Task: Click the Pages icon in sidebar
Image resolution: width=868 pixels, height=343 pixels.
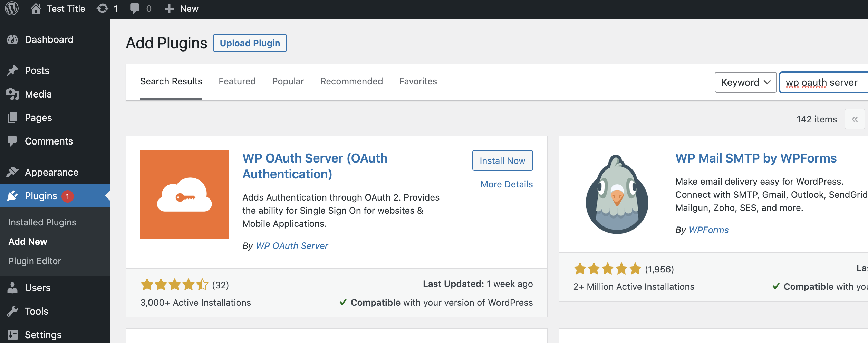Action: point(12,118)
